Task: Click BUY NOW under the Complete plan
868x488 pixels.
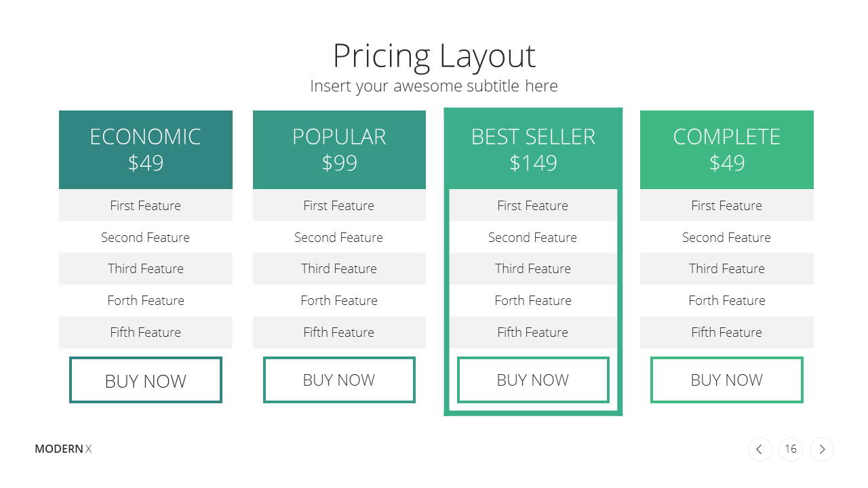Action: (727, 380)
